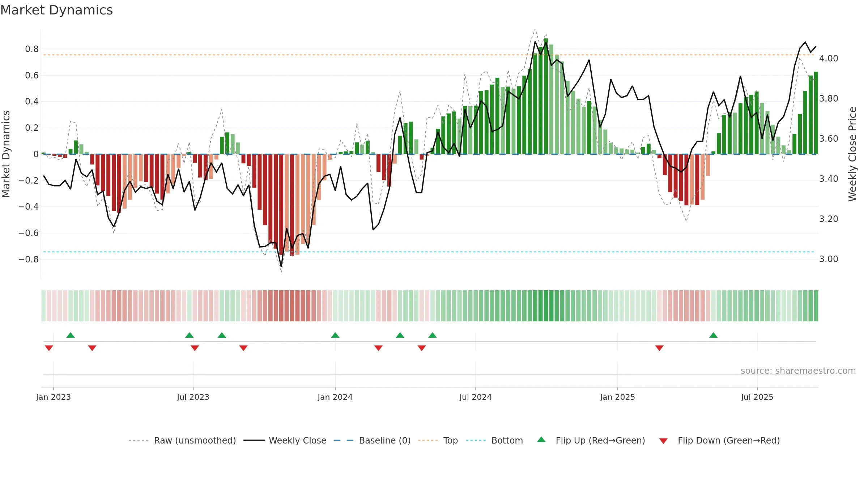Click the green Flip Up triangle legend icon
The height and width of the screenshot is (488, 868).
[541, 440]
